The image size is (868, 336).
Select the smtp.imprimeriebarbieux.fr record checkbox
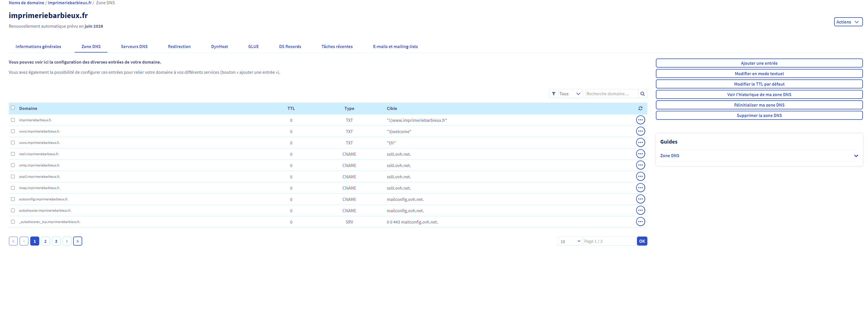point(13,165)
